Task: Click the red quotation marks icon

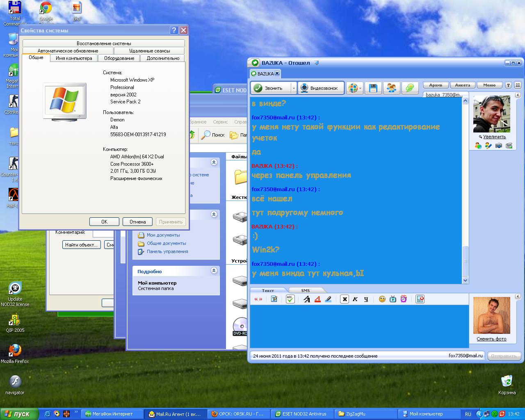Action: pyautogui.click(x=258, y=299)
